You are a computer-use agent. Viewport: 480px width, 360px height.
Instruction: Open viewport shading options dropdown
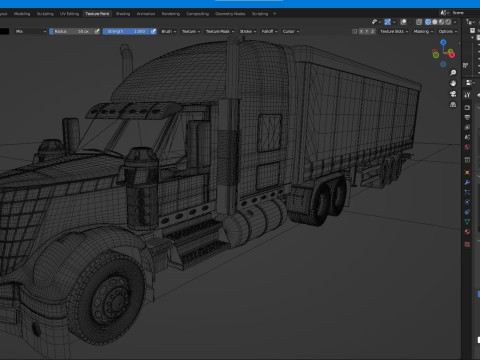click(455, 22)
